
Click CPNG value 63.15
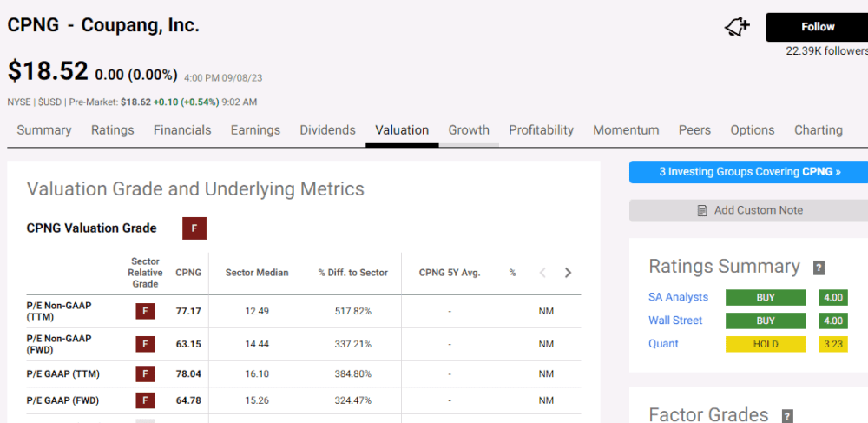(188, 344)
